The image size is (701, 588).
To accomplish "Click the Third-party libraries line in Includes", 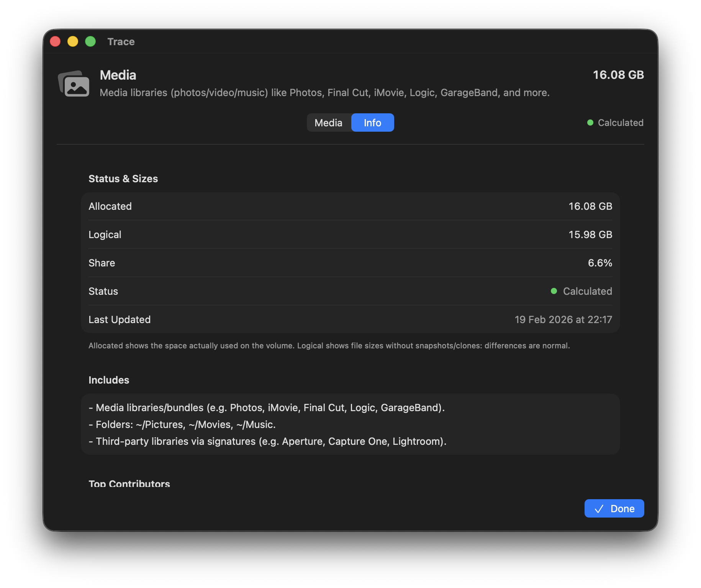I will click(267, 441).
